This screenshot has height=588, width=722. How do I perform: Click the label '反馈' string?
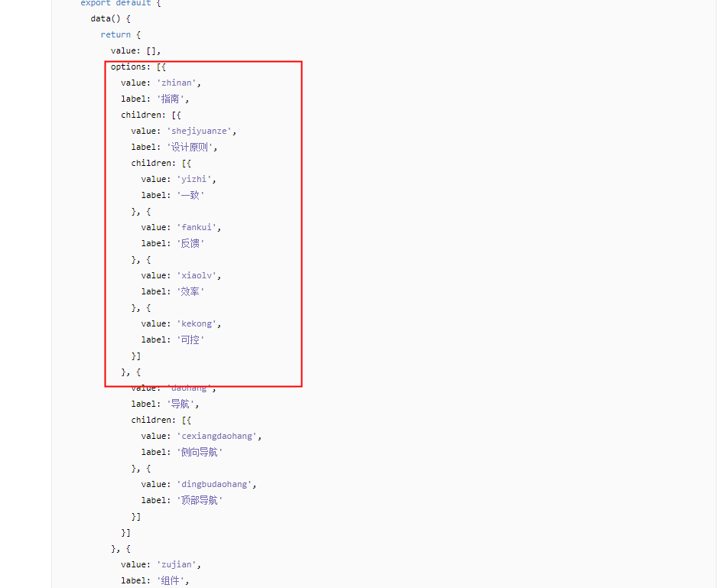click(190, 244)
